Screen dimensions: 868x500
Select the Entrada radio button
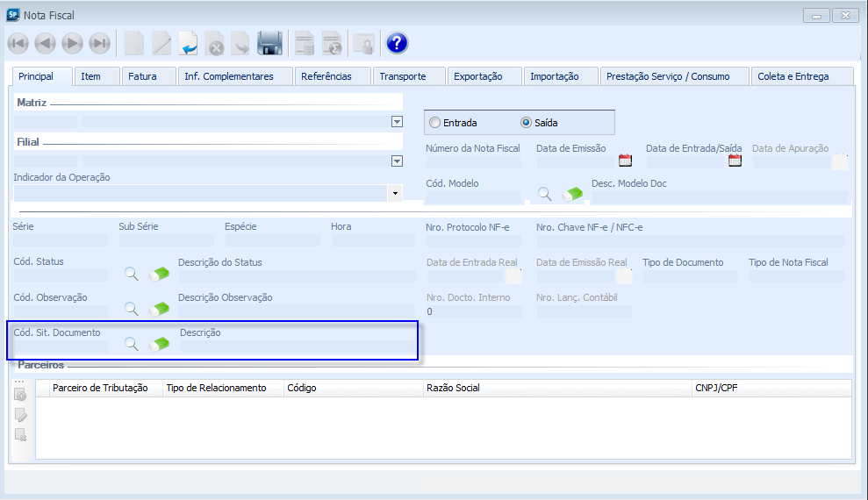pos(434,123)
